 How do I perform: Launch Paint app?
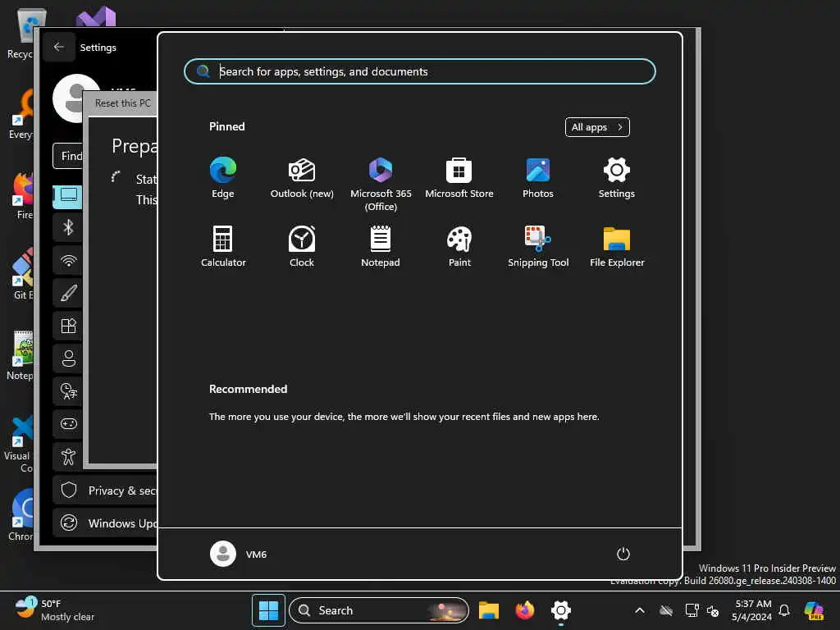coord(459,246)
